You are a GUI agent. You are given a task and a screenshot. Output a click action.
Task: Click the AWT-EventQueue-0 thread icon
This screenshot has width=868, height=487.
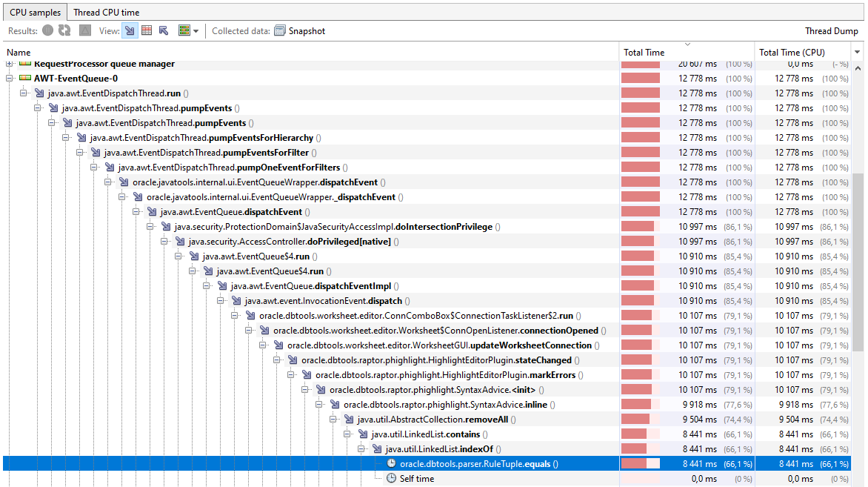coord(25,78)
